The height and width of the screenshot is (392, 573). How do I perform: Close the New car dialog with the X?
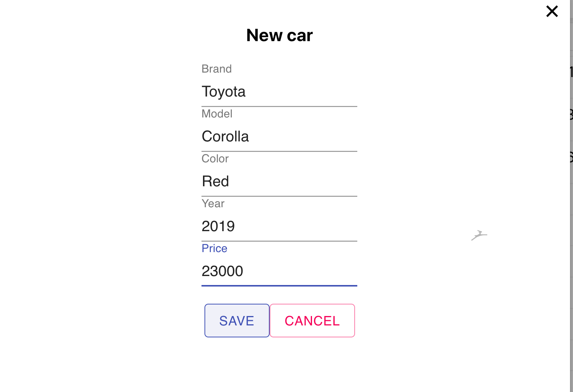(x=552, y=11)
